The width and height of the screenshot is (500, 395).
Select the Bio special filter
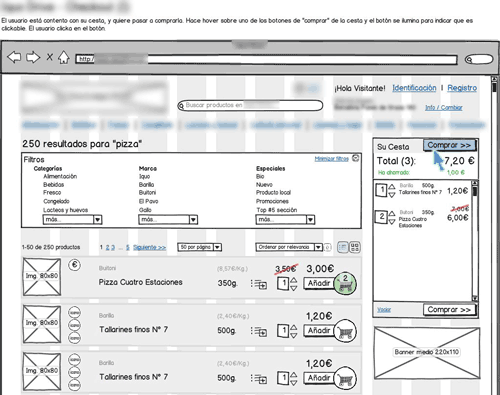pyautogui.click(x=260, y=176)
